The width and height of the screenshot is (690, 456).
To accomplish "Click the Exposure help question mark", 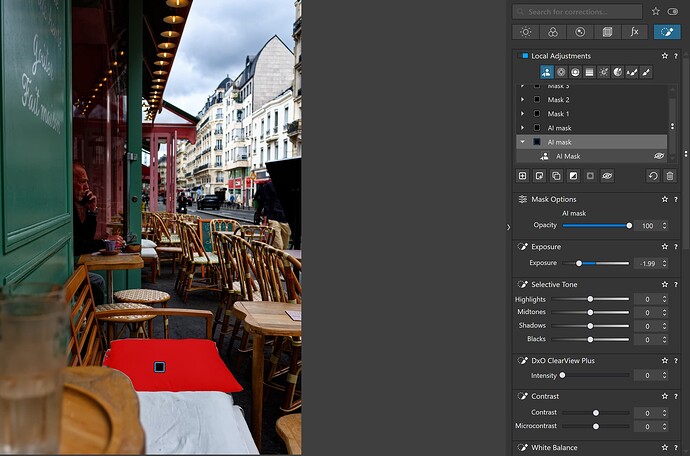I will click(x=677, y=246).
